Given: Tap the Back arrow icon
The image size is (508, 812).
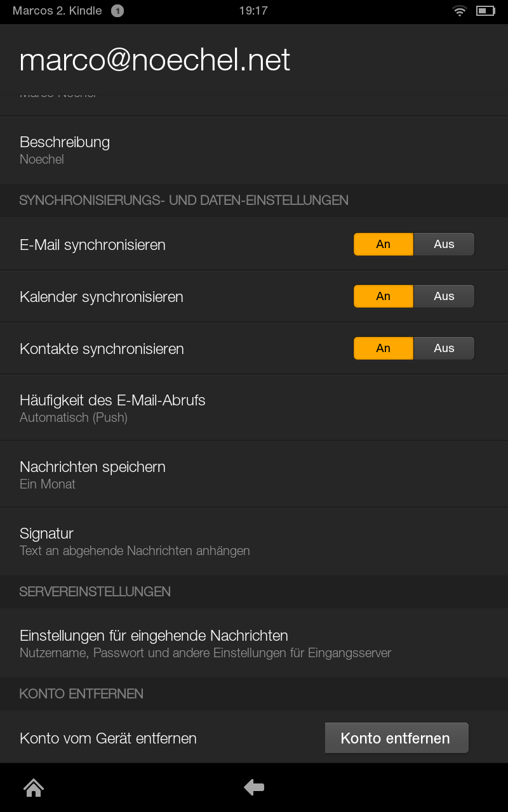Looking at the screenshot, I should pos(254,787).
